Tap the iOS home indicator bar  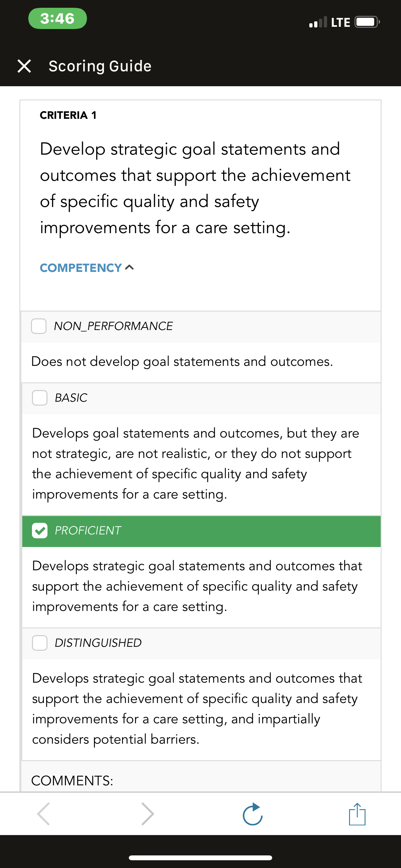[x=200, y=858]
